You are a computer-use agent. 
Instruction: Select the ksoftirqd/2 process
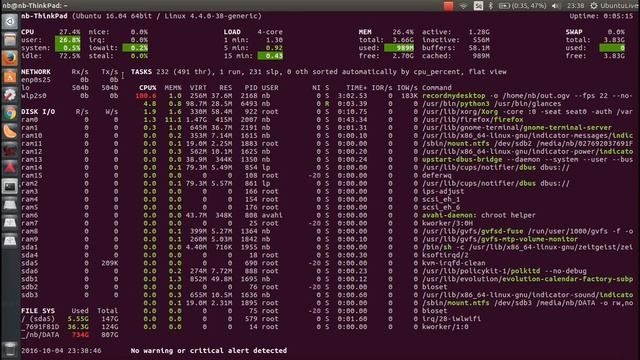pyautogui.click(x=445, y=255)
